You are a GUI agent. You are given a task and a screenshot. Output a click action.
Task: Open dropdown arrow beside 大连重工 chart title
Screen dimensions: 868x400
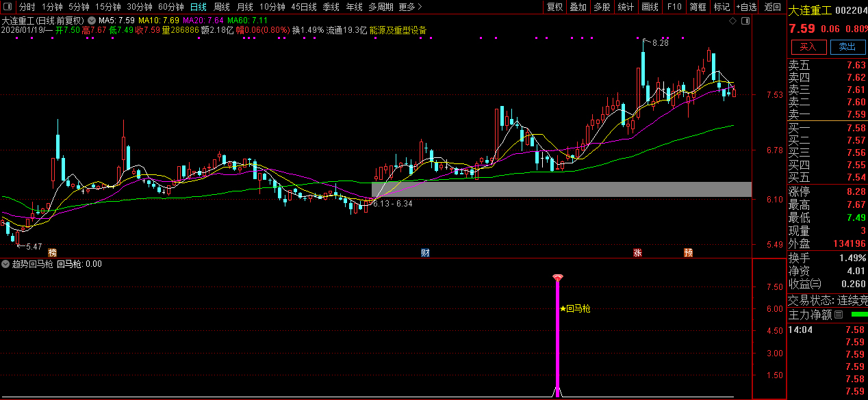click(x=92, y=21)
